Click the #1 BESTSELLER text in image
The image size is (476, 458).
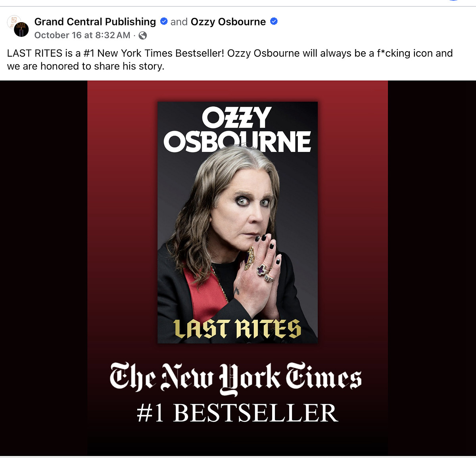tap(237, 413)
